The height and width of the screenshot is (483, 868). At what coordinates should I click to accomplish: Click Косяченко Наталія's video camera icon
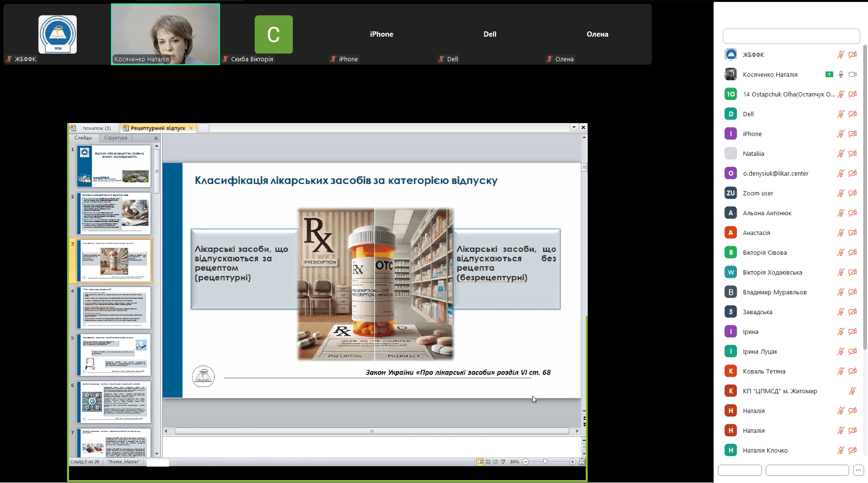[x=853, y=74]
